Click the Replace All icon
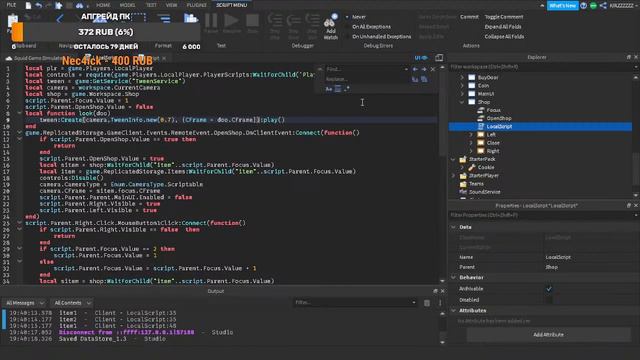 coord(424,79)
